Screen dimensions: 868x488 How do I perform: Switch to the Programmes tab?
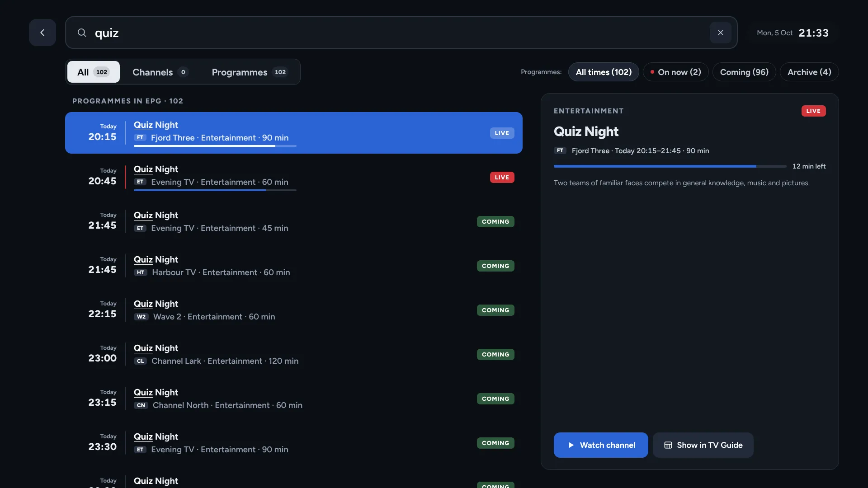[x=250, y=72]
